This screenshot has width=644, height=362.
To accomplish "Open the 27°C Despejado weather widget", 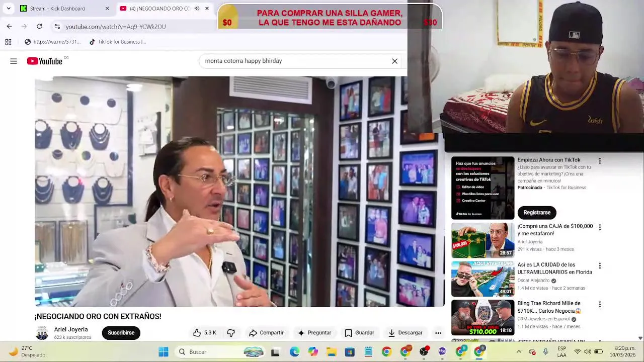I will [27, 352].
